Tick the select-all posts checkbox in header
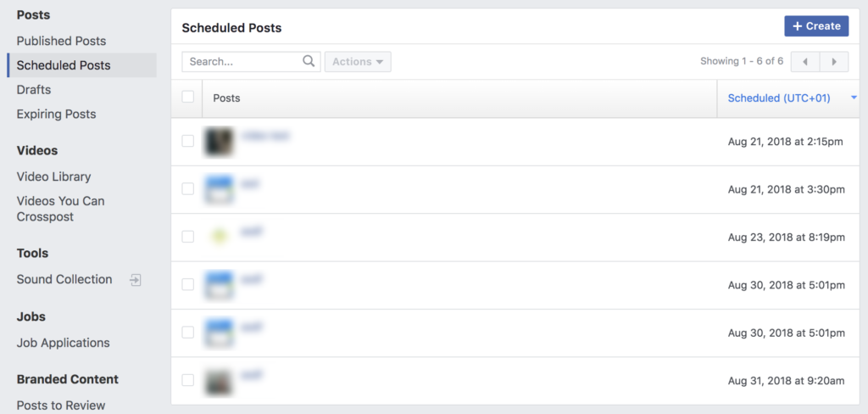 pyautogui.click(x=188, y=98)
